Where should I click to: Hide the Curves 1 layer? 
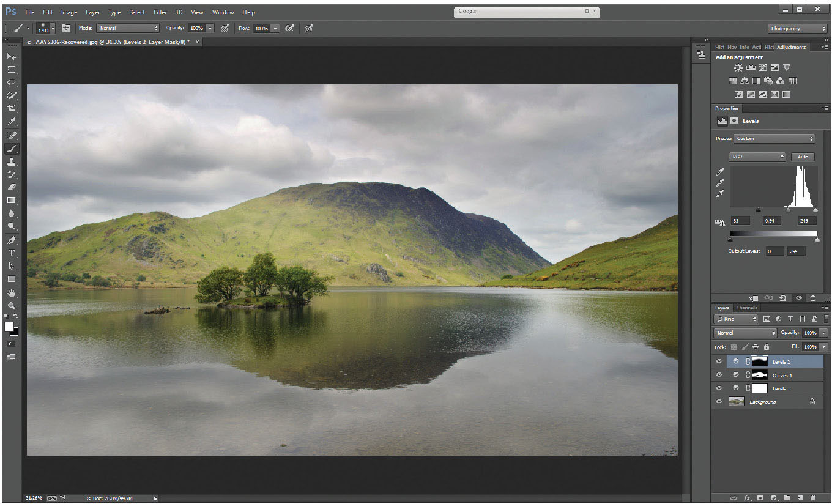pyautogui.click(x=719, y=375)
